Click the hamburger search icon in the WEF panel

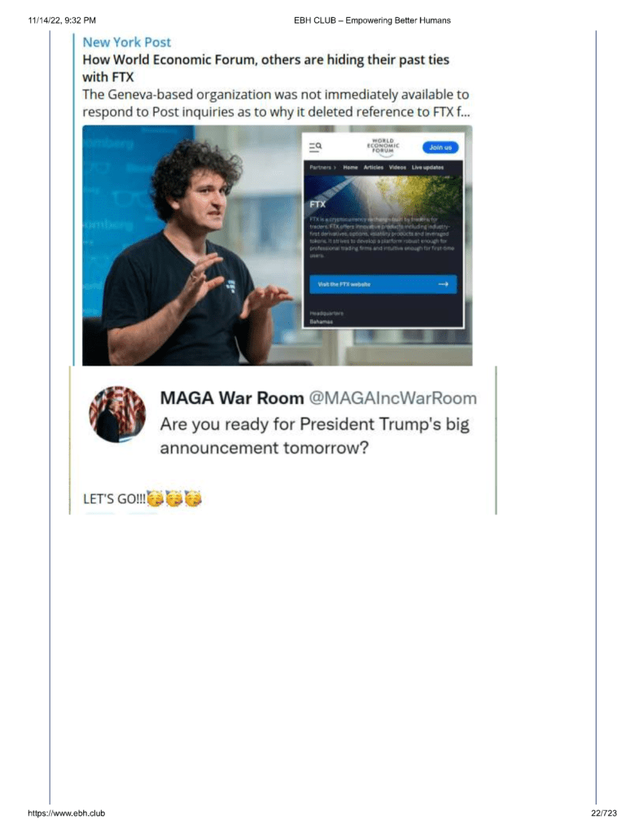coord(316,147)
